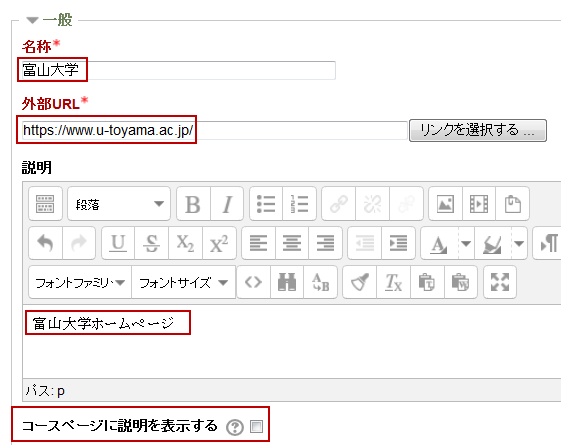Apply background highlight color
Screen dimensions: 561x445
coord(493,243)
